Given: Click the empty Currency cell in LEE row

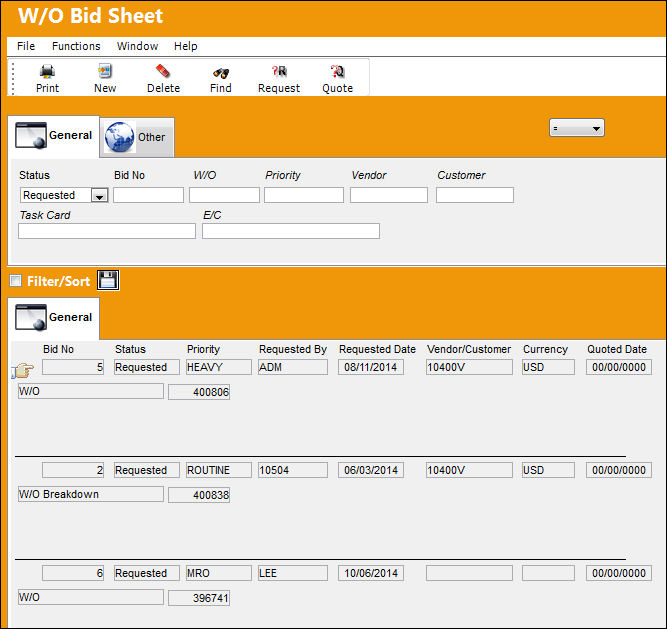Looking at the screenshot, I should click(x=548, y=573).
